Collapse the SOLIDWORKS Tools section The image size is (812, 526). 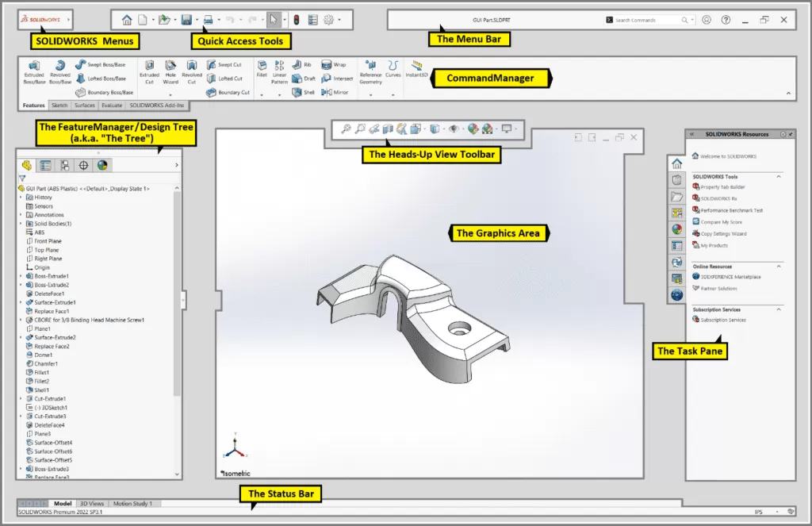click(779, 177)
